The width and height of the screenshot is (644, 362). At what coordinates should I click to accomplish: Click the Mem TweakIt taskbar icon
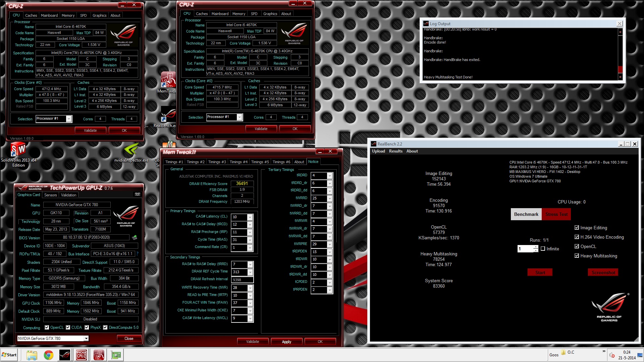(x=99, y=355)
